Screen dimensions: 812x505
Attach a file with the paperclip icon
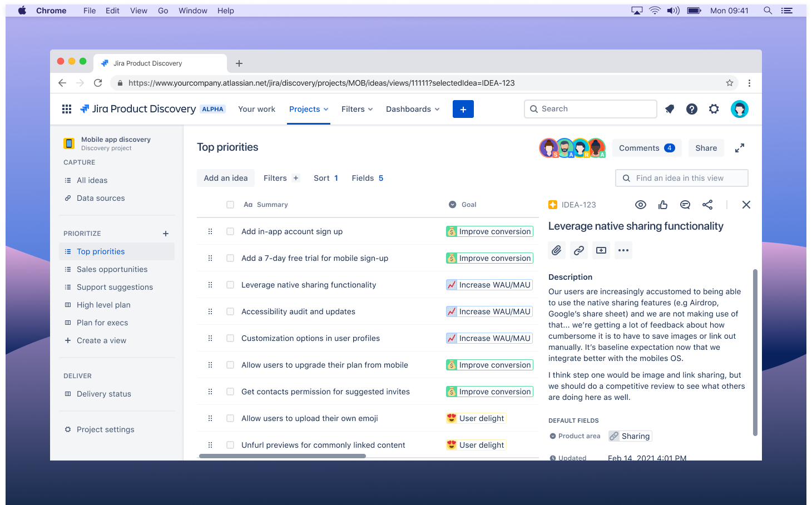coord(557,250)
